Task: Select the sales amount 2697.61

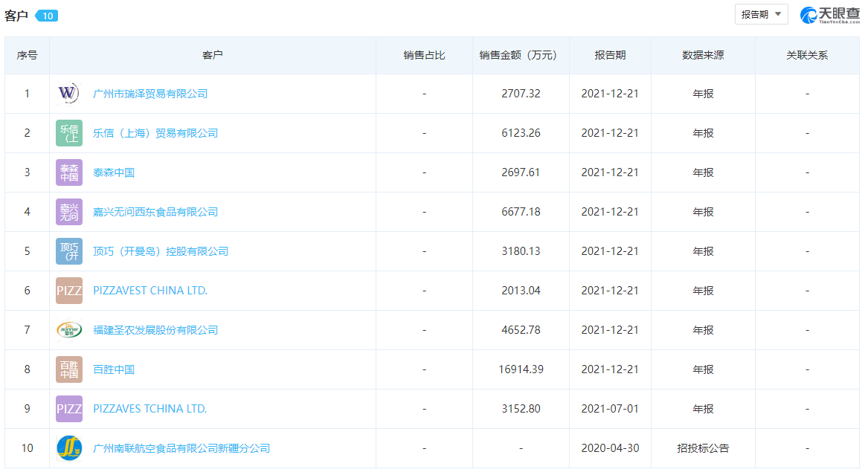Action: (x=521, y=172)
